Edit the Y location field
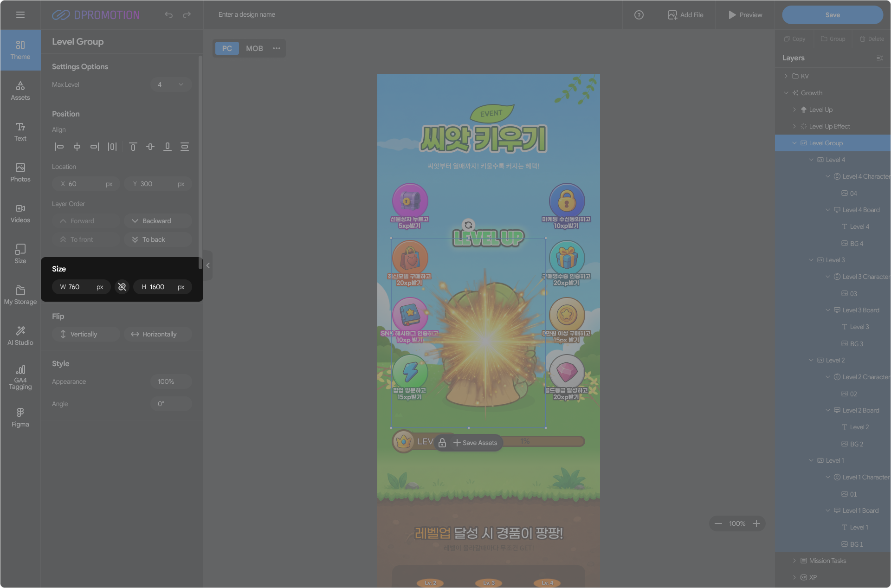This screenshot has width=891, height=588. pos(158,184)
